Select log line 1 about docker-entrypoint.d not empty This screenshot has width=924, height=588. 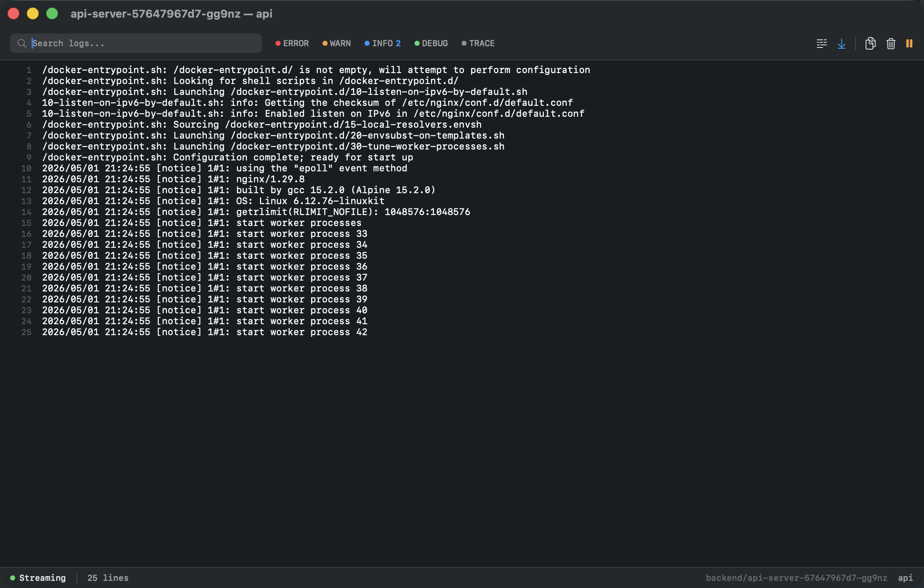point(316,70)
